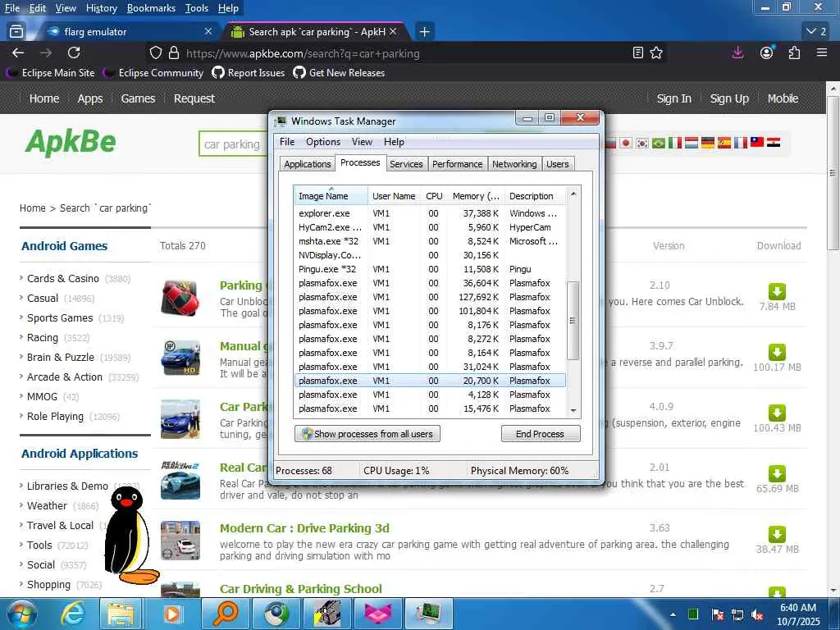
Task: Click the Pingu penguin desktop character
Action: 130,536
